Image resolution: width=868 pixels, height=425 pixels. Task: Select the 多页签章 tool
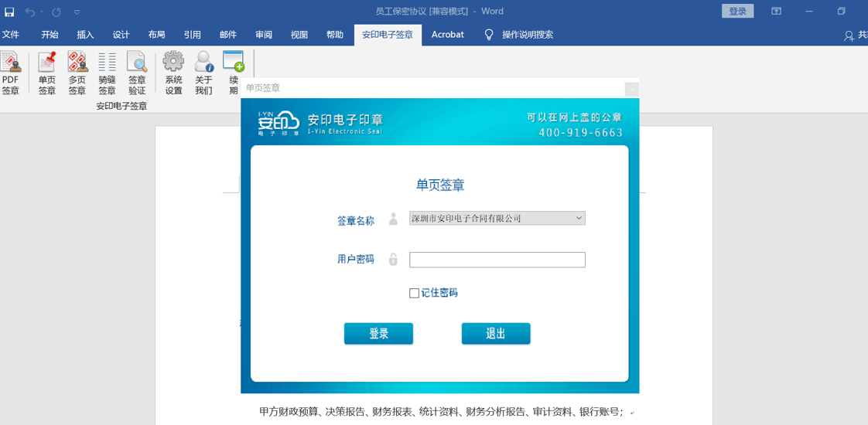point(77,73)
